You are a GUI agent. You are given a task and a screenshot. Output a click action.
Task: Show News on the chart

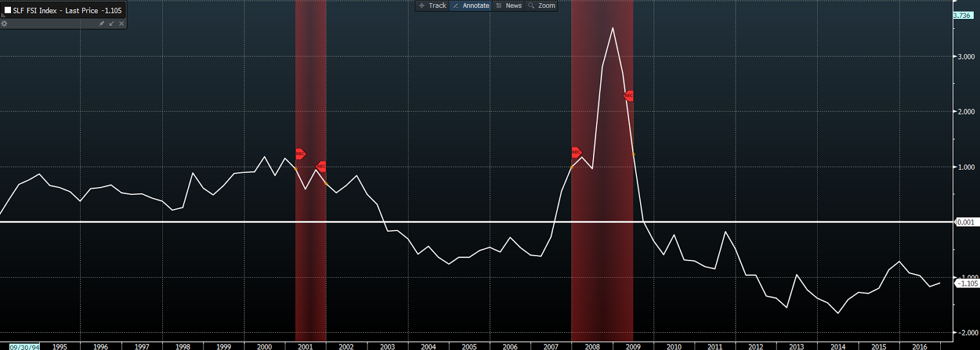[508, 6]
